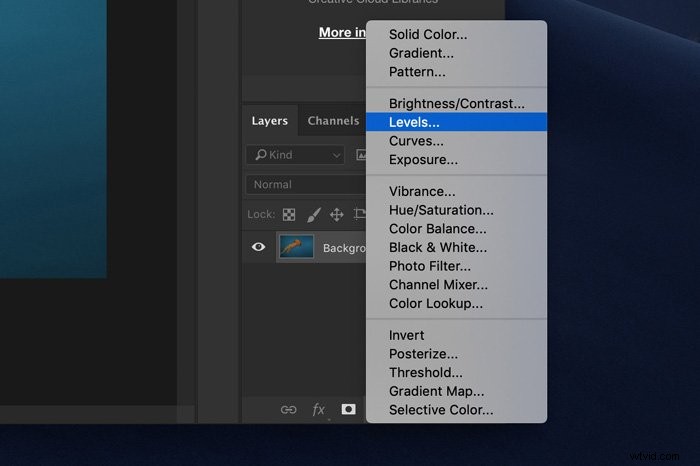Viewport: 700px width, 466px height.
Task: Lock transparent pixels checkerboard icon
Action: click(289, 215)
